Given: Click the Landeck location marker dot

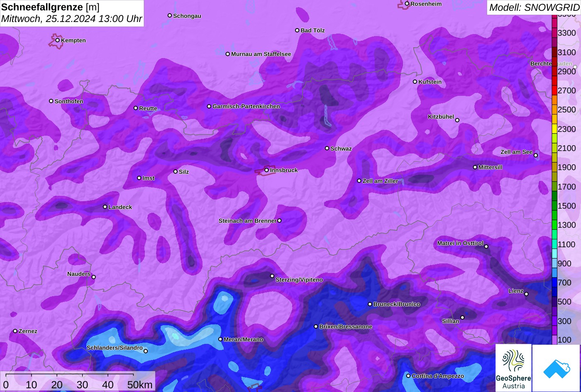Looking at the screenshot, I should click(105, 207).
